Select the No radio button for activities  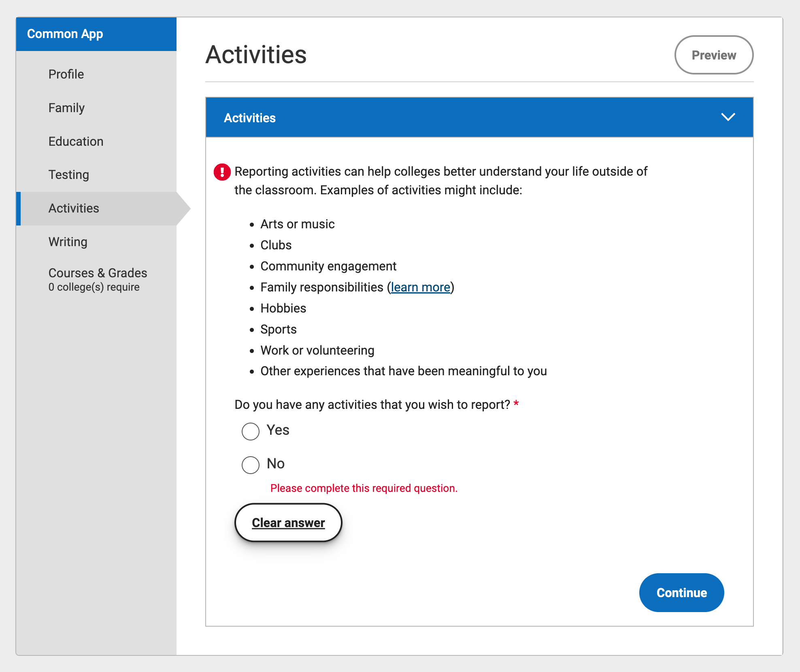point(250,464)
